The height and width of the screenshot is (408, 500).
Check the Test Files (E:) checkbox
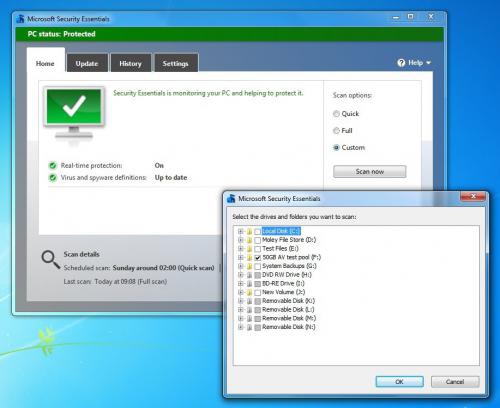[x=257, y=249]
